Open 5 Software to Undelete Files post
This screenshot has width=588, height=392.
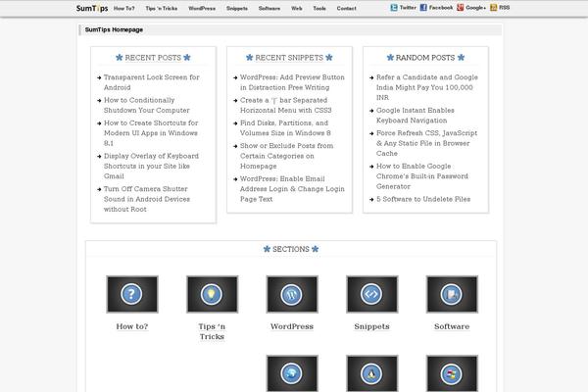(423, 199)
